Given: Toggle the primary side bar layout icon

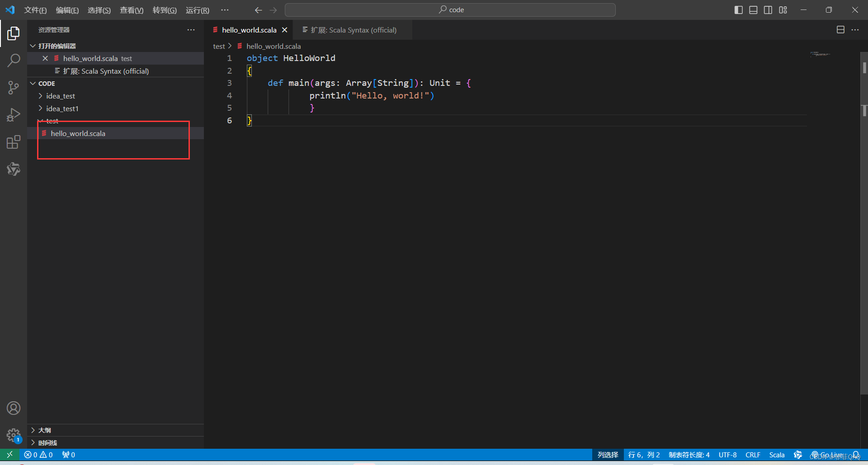Looking at the screenshot, I should pos(738,10).
